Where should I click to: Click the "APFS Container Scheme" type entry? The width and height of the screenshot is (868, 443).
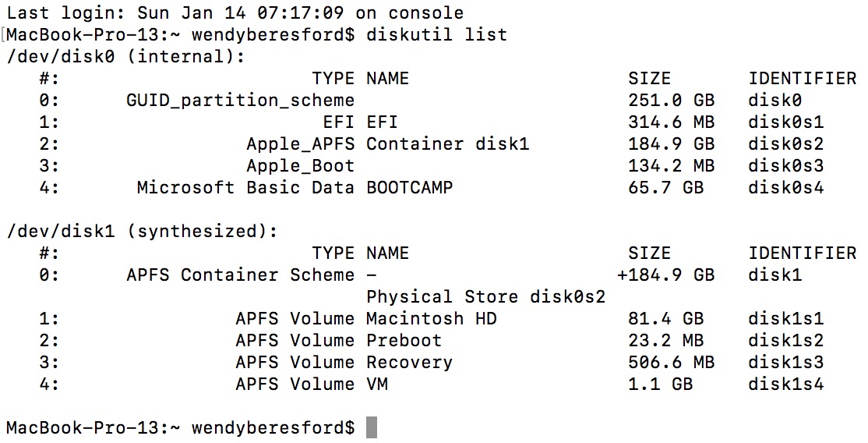240,275
